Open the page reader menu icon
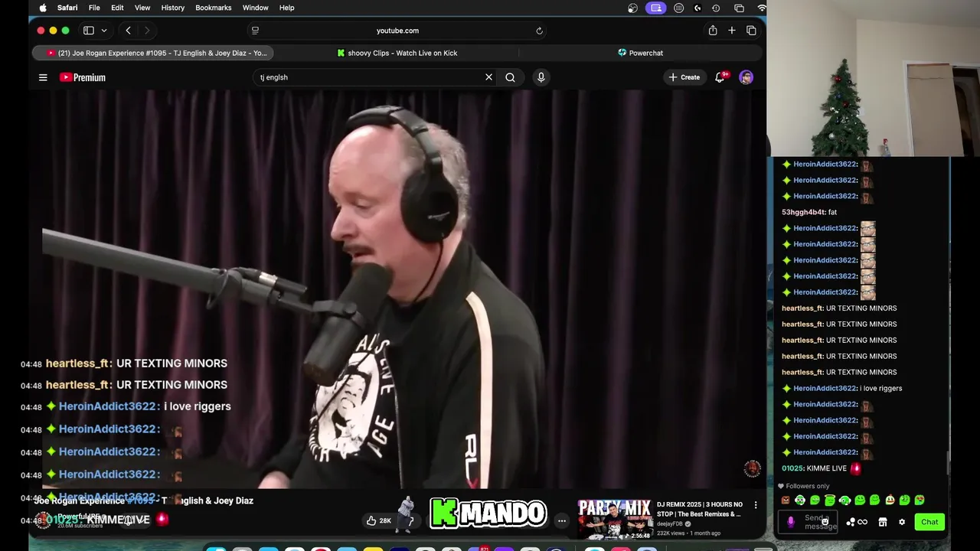This screenshot has width=980, height=551. tap(255, 31)
